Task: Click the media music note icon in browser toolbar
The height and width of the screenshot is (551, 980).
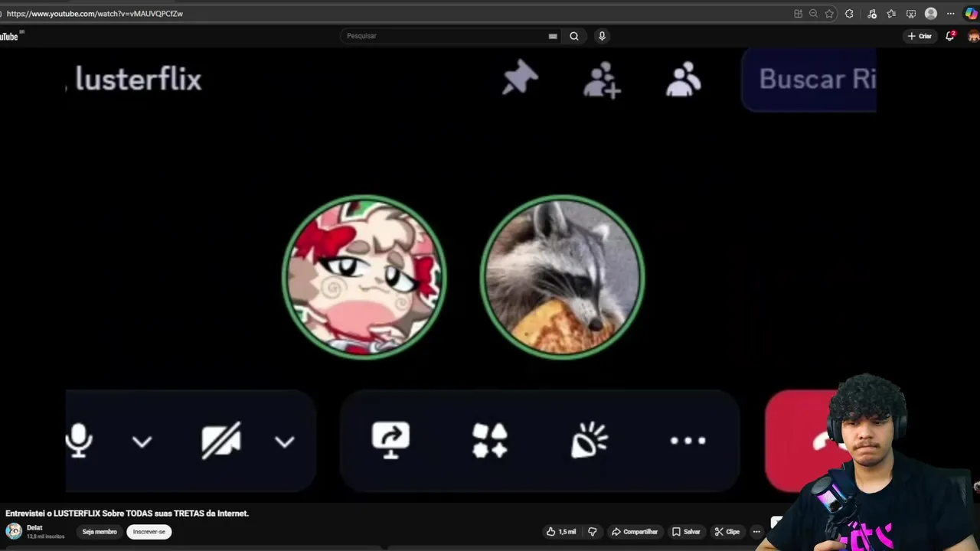Action: point(872,14)
